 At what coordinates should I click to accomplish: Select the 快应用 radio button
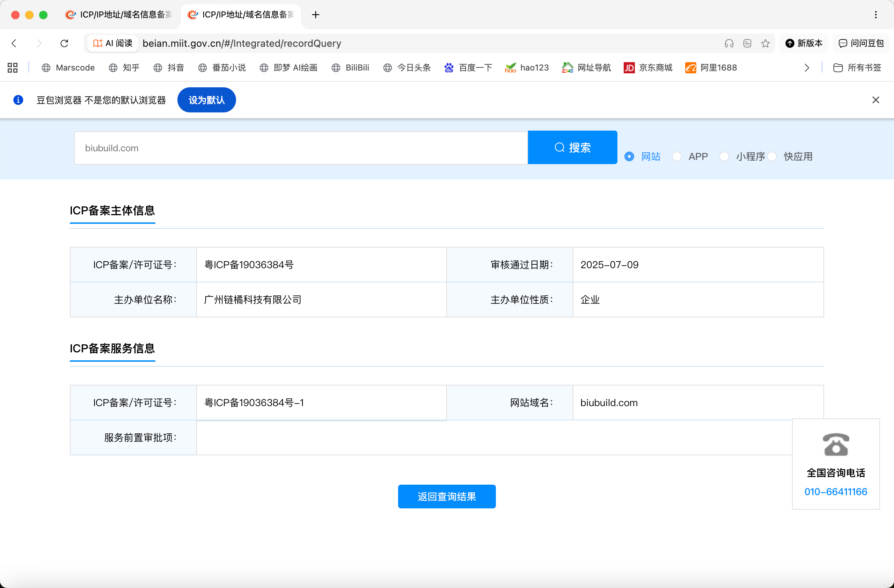pyautogui.click(x=772, y=156)
